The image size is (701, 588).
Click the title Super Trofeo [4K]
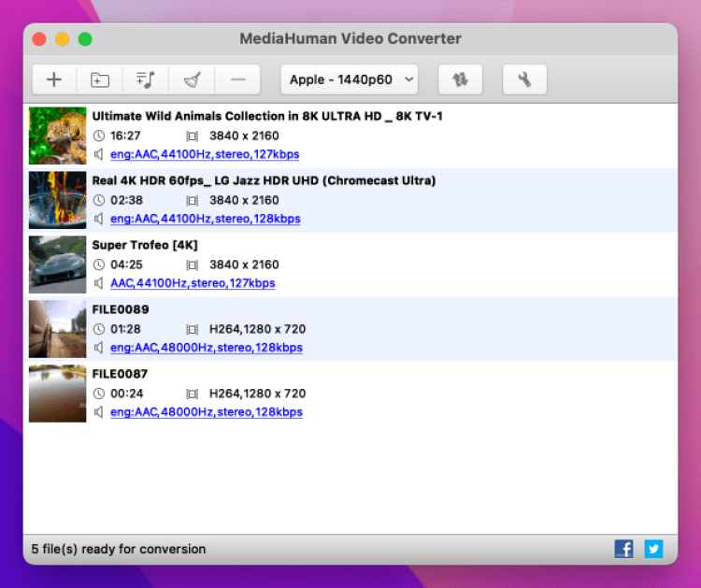pos(145,245)
